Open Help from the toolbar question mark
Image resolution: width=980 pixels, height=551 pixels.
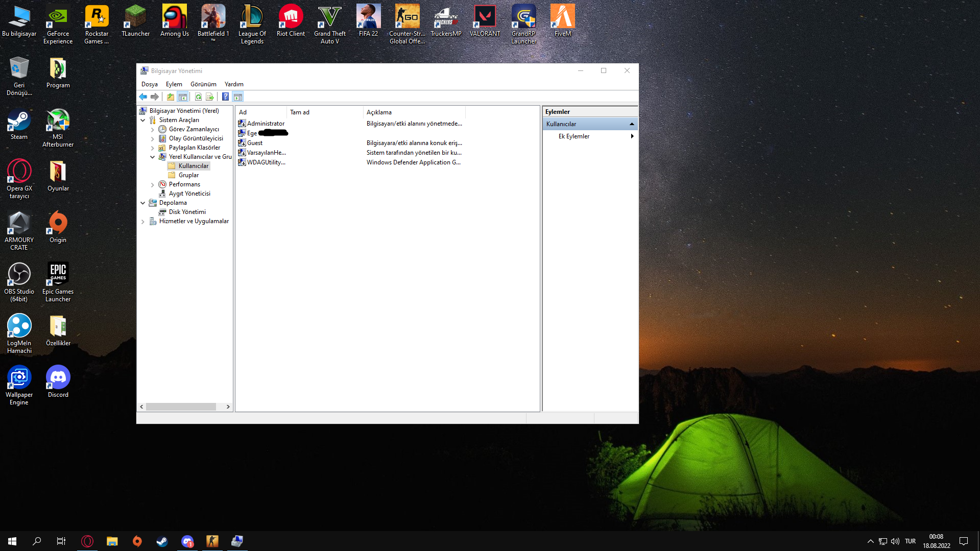pos(225,97)
